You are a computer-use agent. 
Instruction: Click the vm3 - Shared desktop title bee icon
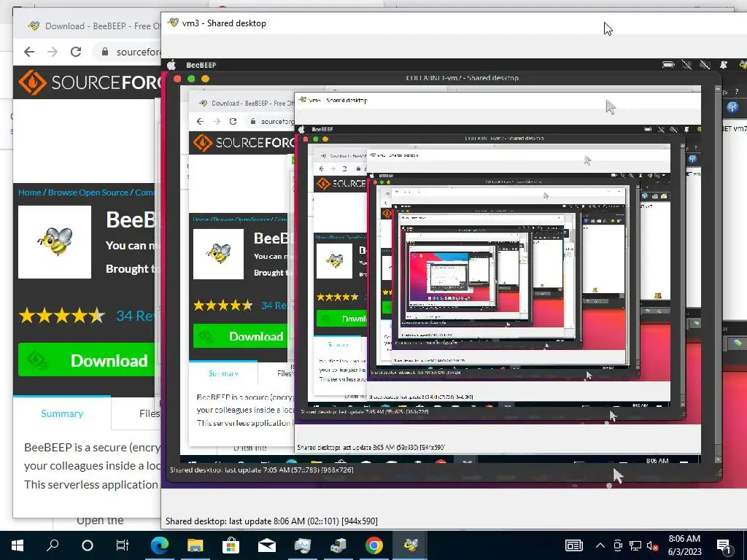[x=174, y=23]
